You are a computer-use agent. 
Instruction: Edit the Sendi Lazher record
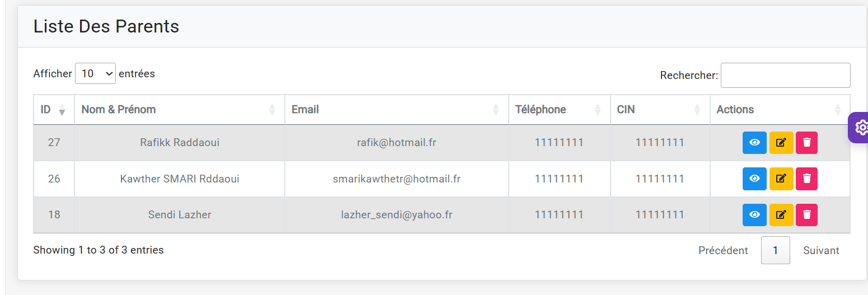[781, 215]
